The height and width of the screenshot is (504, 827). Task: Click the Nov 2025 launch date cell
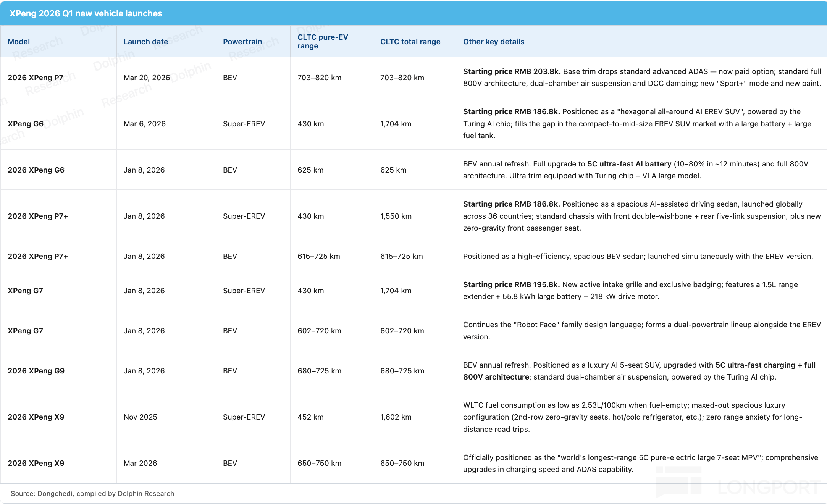141,417
